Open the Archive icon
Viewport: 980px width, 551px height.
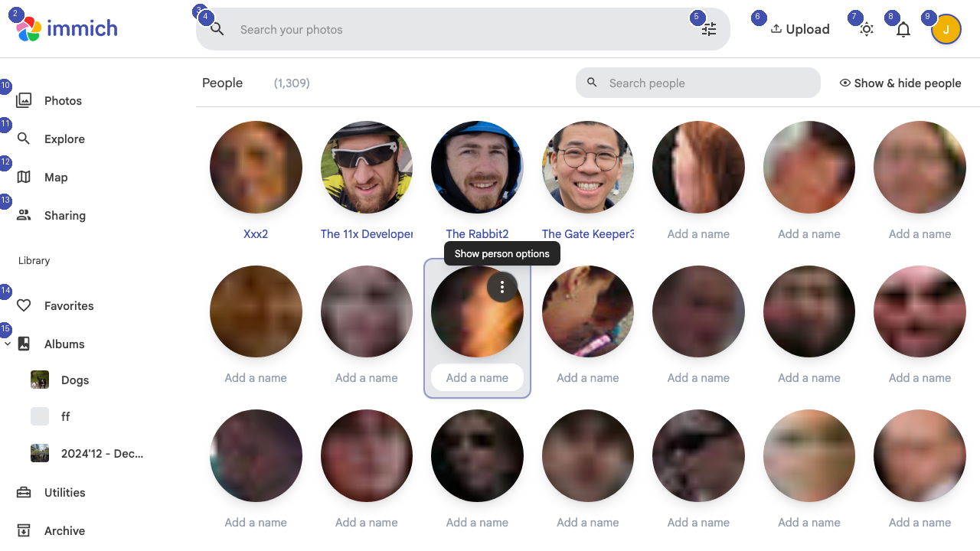pos(24,530)
